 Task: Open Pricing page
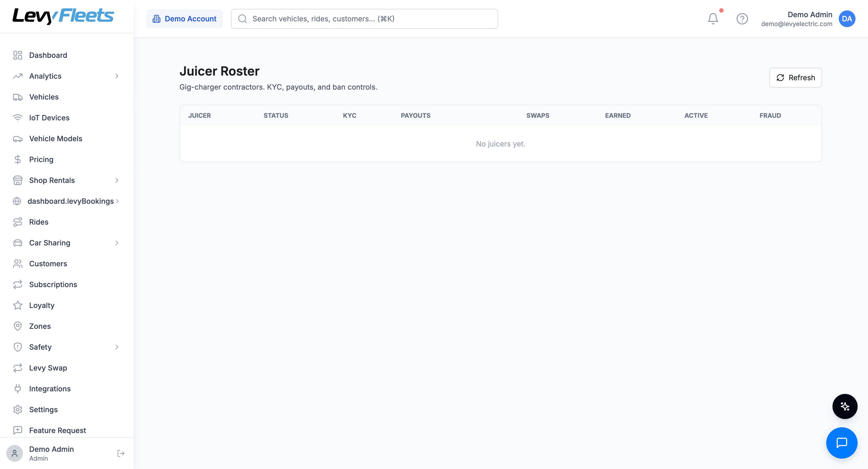coord(67,159)
